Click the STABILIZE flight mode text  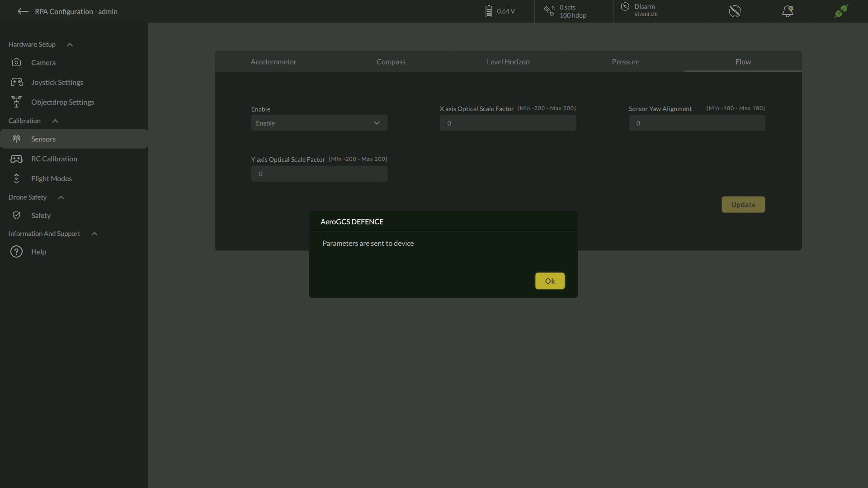pyautogui.click(x=646, y=14)
